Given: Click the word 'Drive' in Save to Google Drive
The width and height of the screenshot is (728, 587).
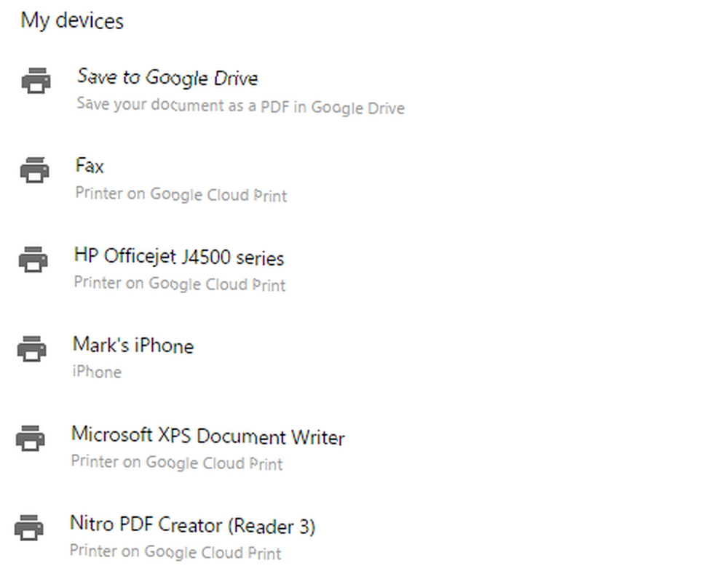Looking at the screenshot, I should (236, 79).
